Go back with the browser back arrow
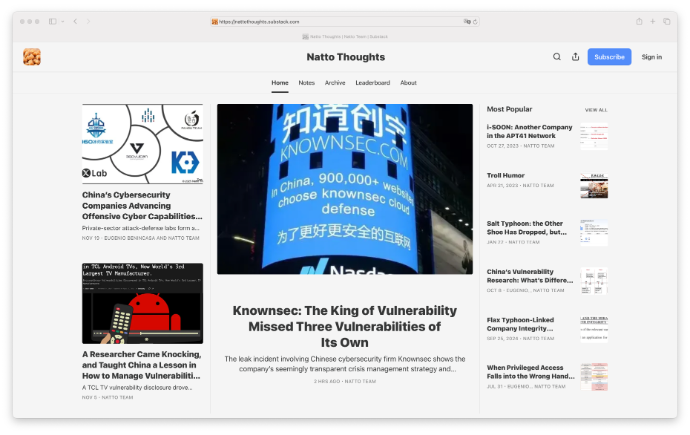Viewport: 690px width, 435px height. [x=75, y=21]
